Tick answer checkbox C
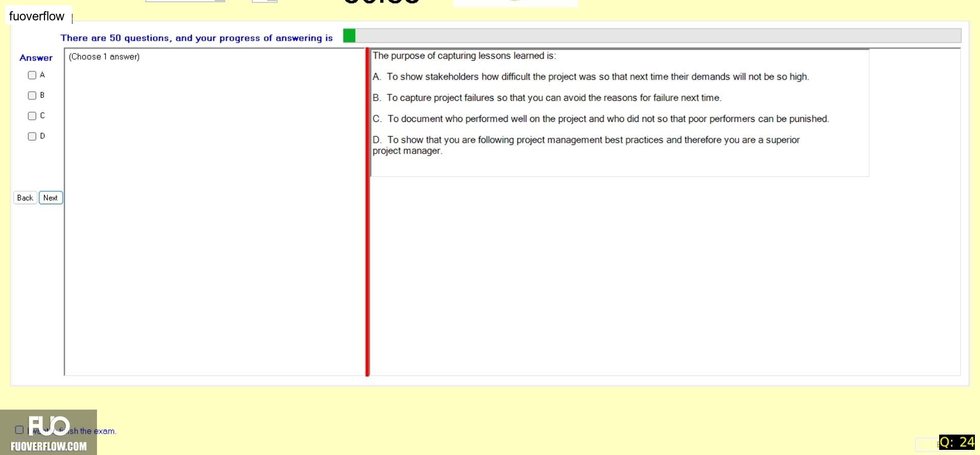The width and height of the screenshot is (980, 455). pos(32,116)
